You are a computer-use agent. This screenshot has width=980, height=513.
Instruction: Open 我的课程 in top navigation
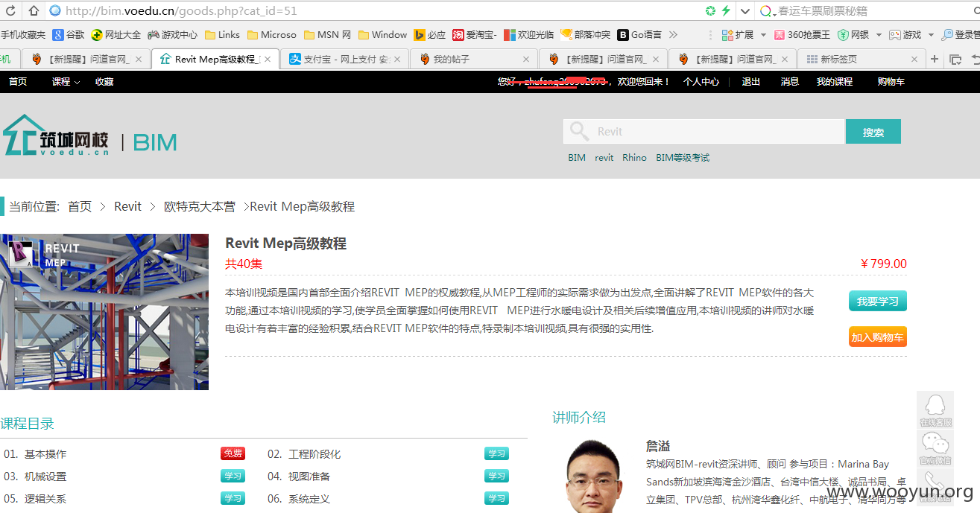835,82
